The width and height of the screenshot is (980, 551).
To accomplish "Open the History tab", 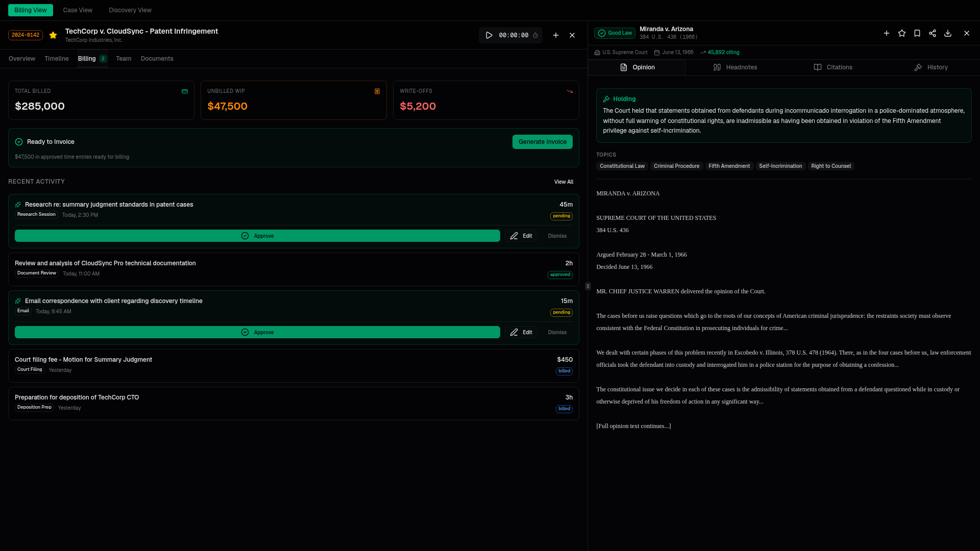I will point(931,67).
